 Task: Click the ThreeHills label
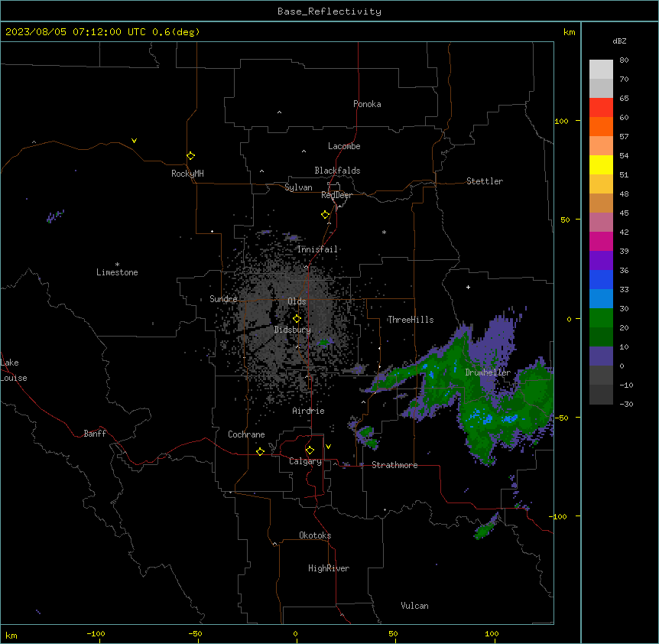coord(411,320)
